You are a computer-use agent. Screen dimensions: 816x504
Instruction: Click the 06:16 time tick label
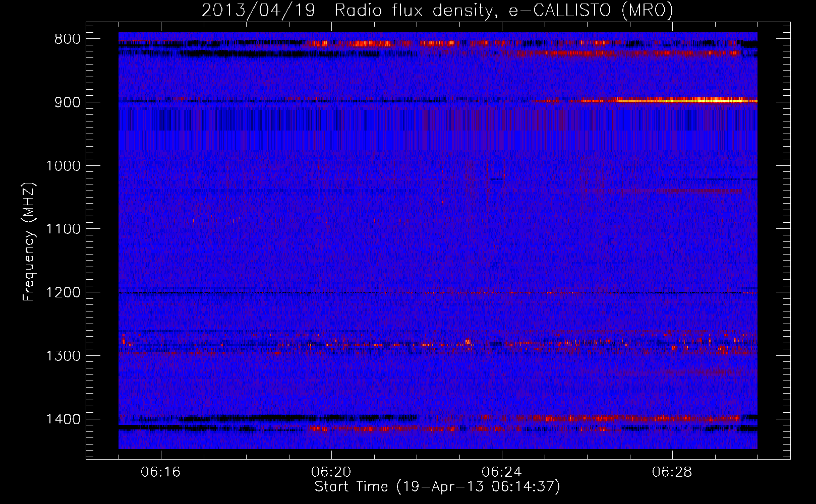click(x=161, y=472)
